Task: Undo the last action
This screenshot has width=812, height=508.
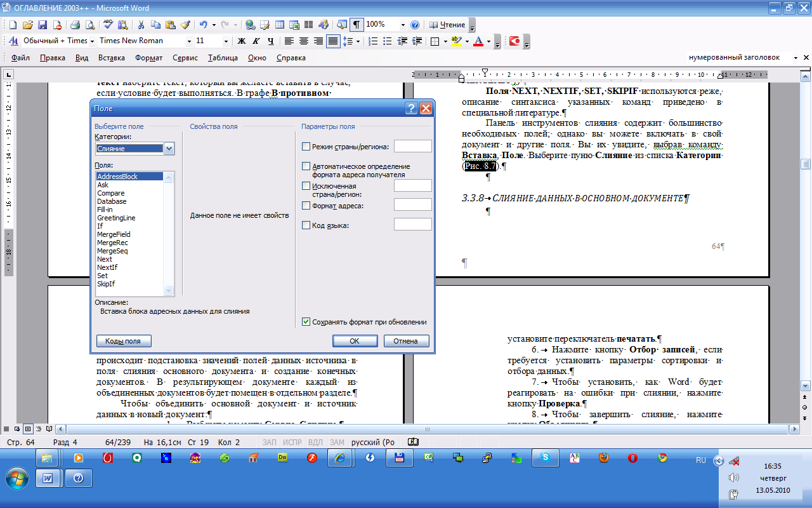Action: [x=203, y=25]
